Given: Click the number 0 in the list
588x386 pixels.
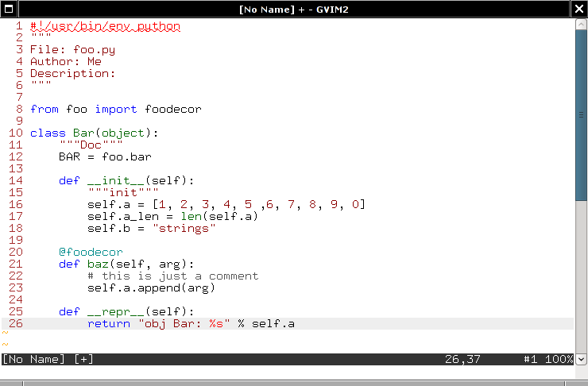Looking at the screenshot, I should [x=355, y=204].
